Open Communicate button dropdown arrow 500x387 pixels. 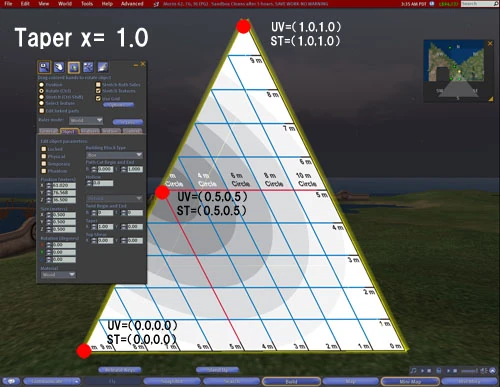77,381
